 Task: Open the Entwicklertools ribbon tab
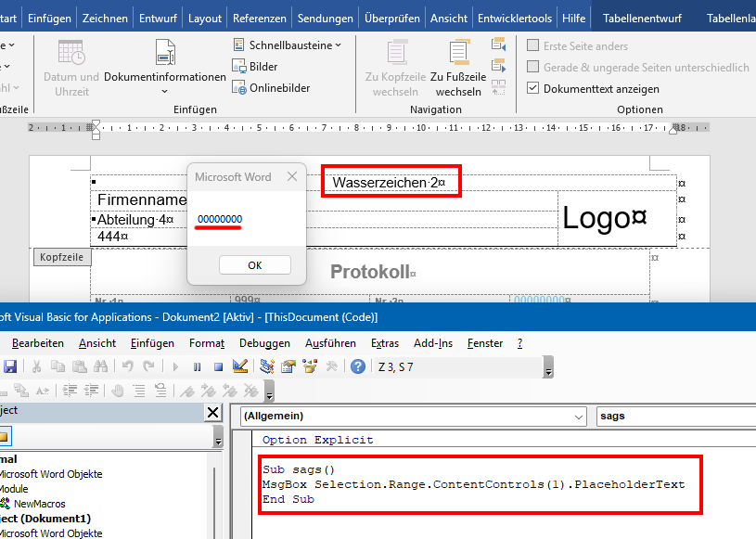pos(514,19)
